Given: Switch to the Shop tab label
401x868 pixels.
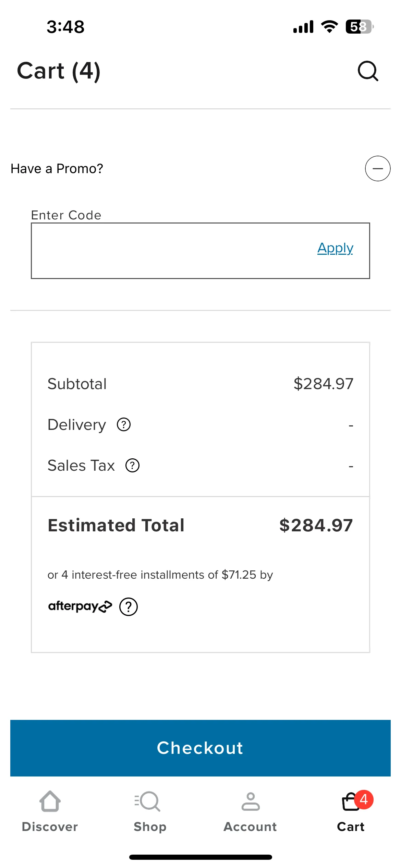Looking at the screenshot, I should coord(150,827).
